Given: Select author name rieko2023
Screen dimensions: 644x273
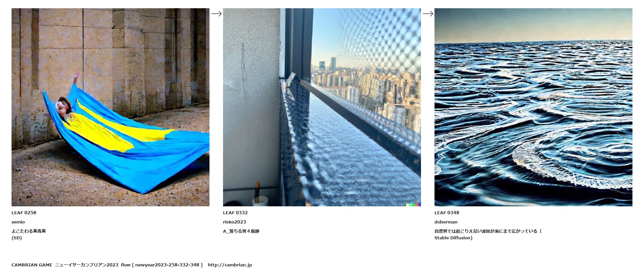Looking at the screenshot, I should tap(235, 222).
